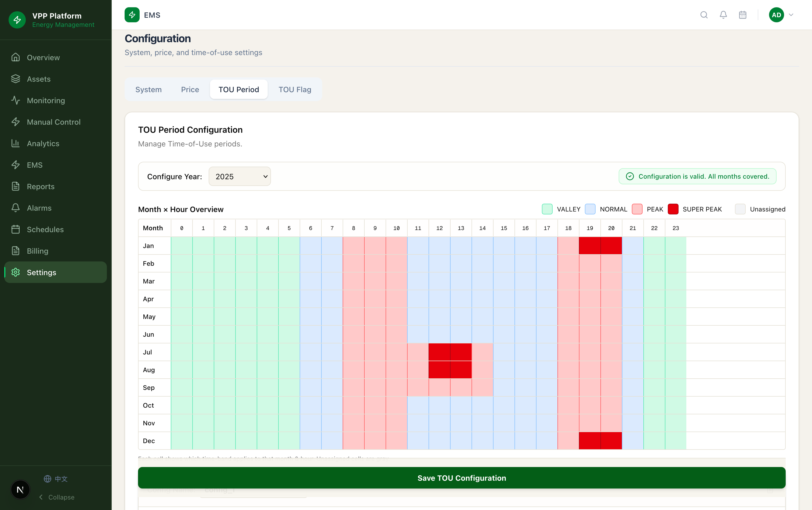
Task: Click the Unassigned legend swatch
Action: click(740, 209)
